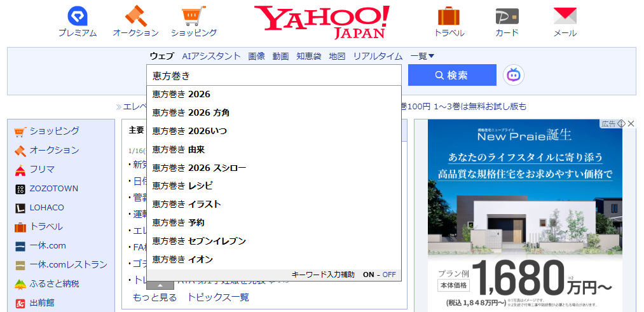
Task: Choose suggestion 恵方巻き 2026 方角
Action: [274, 112]
